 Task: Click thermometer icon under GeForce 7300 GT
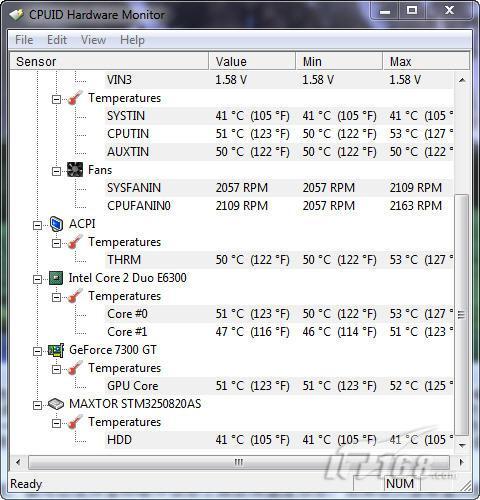(x=75, y=368)
